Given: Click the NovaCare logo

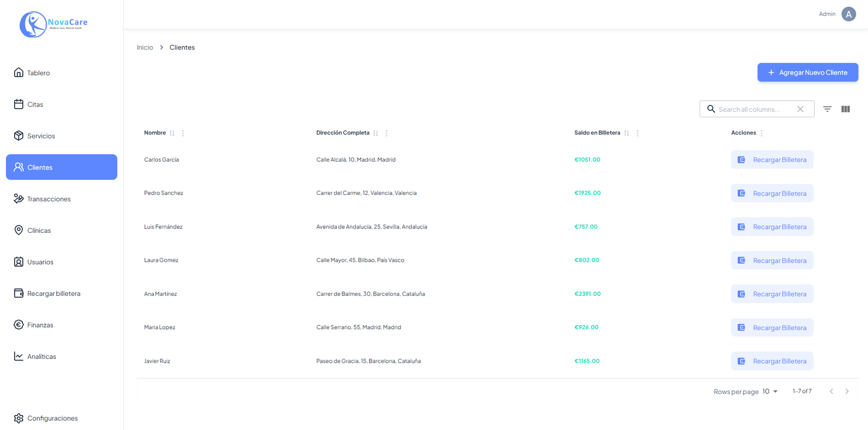Looking at the screenshot, I should click(53, 24).
